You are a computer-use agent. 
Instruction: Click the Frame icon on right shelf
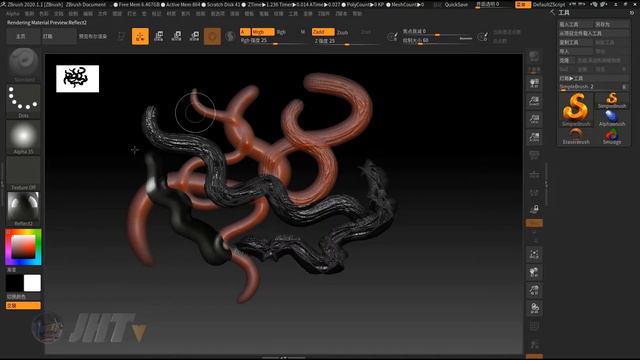click(534, 254)
